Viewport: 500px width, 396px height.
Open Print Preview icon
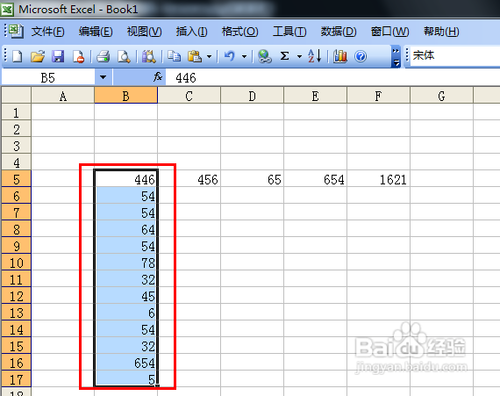pyautogui.click(x=124, y=56)
